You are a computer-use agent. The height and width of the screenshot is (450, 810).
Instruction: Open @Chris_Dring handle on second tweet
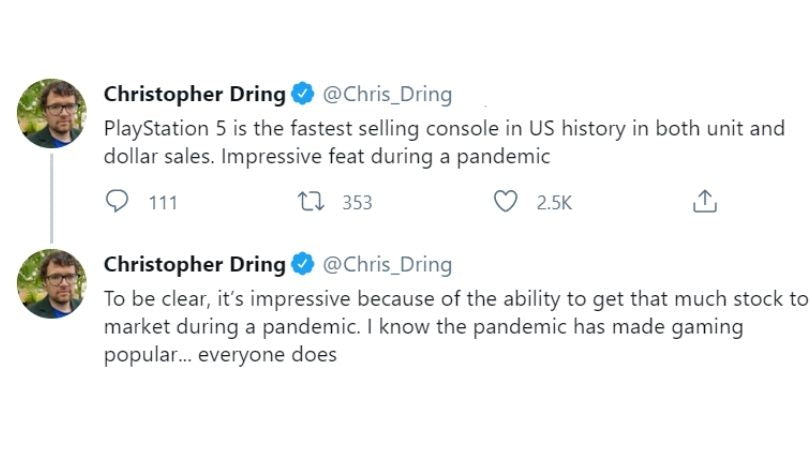386,265
